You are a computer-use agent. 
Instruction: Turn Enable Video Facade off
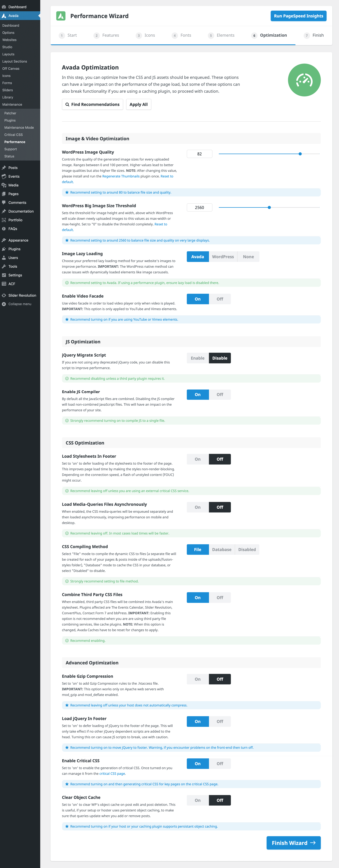click(220, 299)
